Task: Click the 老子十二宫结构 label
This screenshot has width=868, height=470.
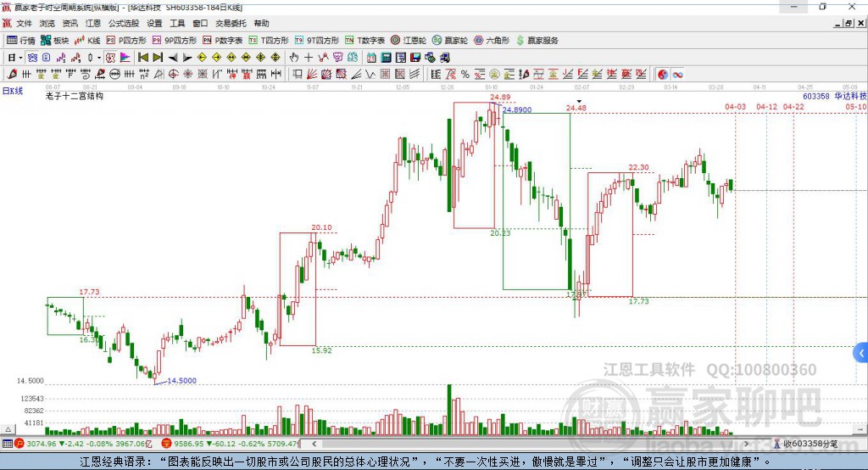Action: pos(75,96)
